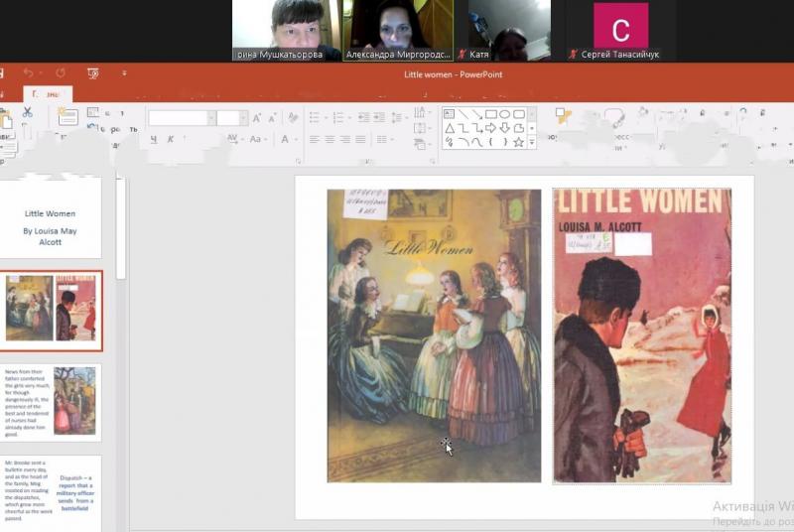
Task: Toggle bulleted list button
Action: [315, 118]
